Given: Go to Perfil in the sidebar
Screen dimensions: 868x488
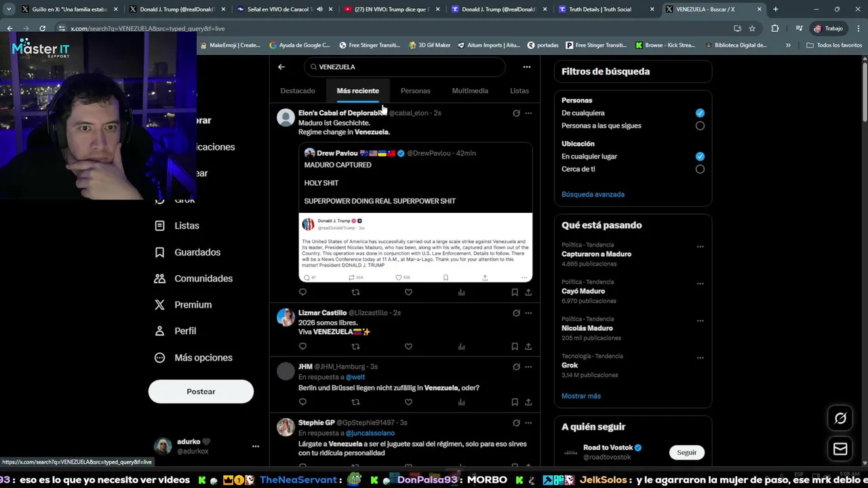Looking at the screenshot, I should pyautogui.click(x=176, y=331).
